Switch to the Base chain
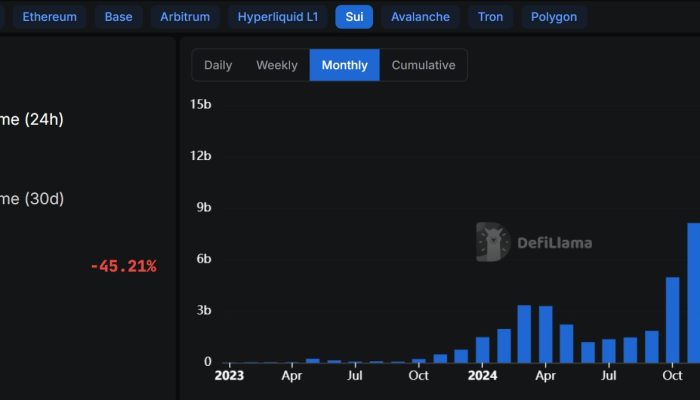 pyautogui.click(x=118, y=17)
